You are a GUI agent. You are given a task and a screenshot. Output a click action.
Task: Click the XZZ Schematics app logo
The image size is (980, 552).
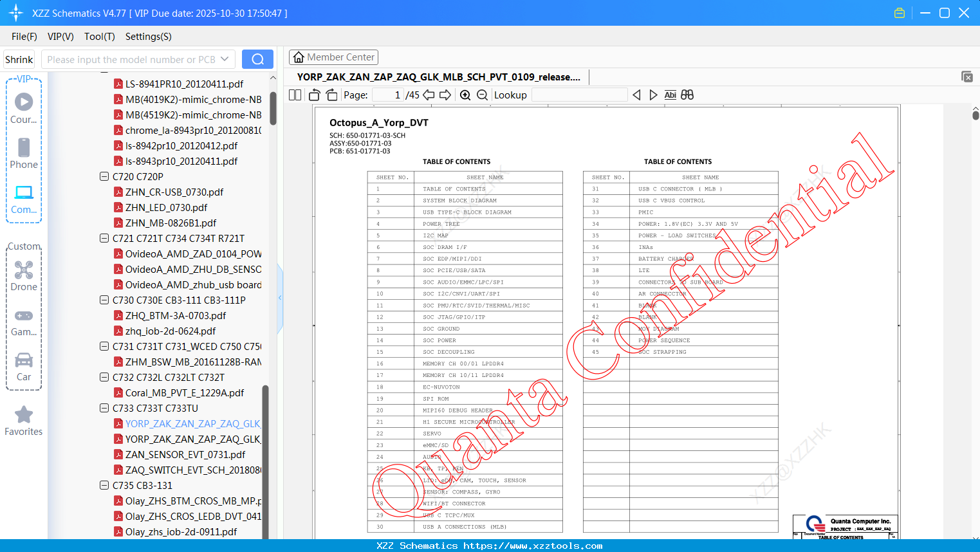pos(16,13)
